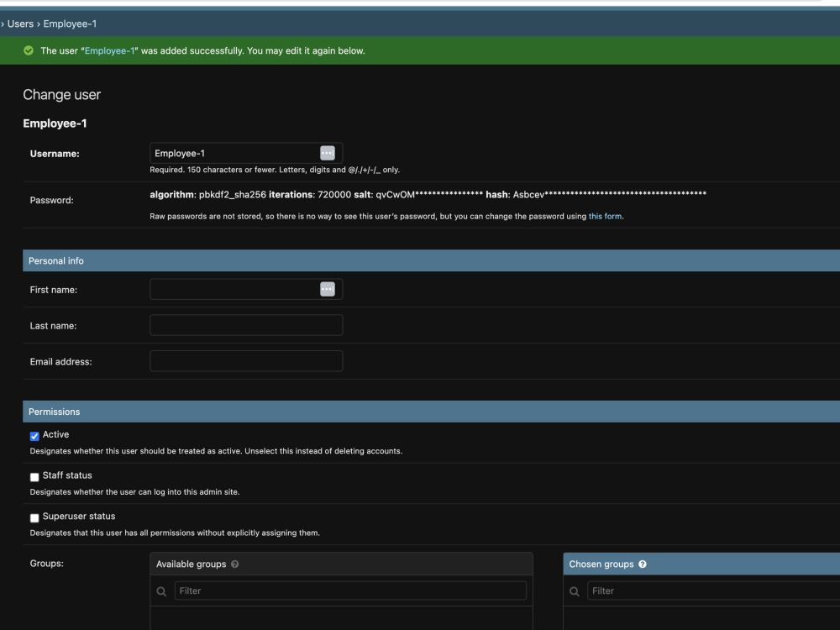Click the Superuser status label
Viewport: 840px width, 630px height.
[79, 516]
